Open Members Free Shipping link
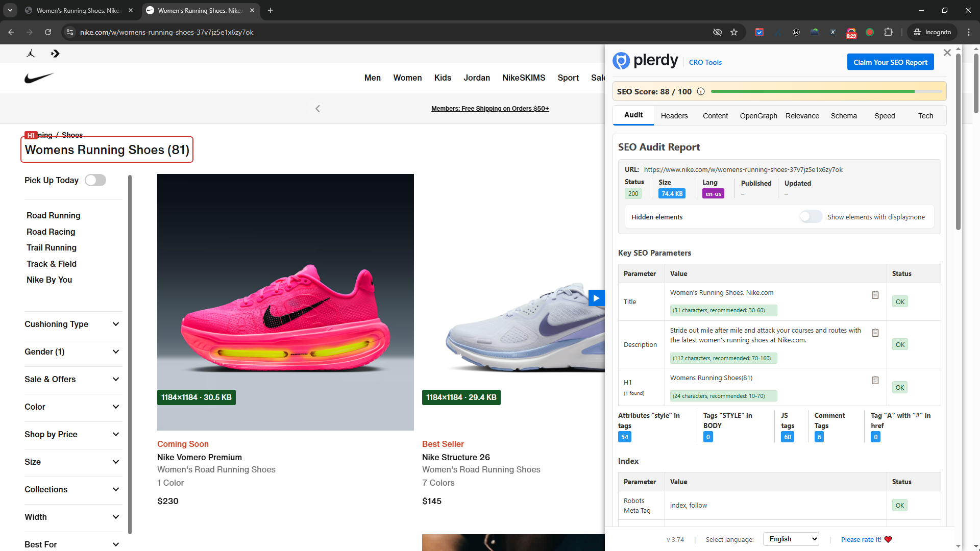The height and width of the screenshot is (551, 980). coord(489,109)
